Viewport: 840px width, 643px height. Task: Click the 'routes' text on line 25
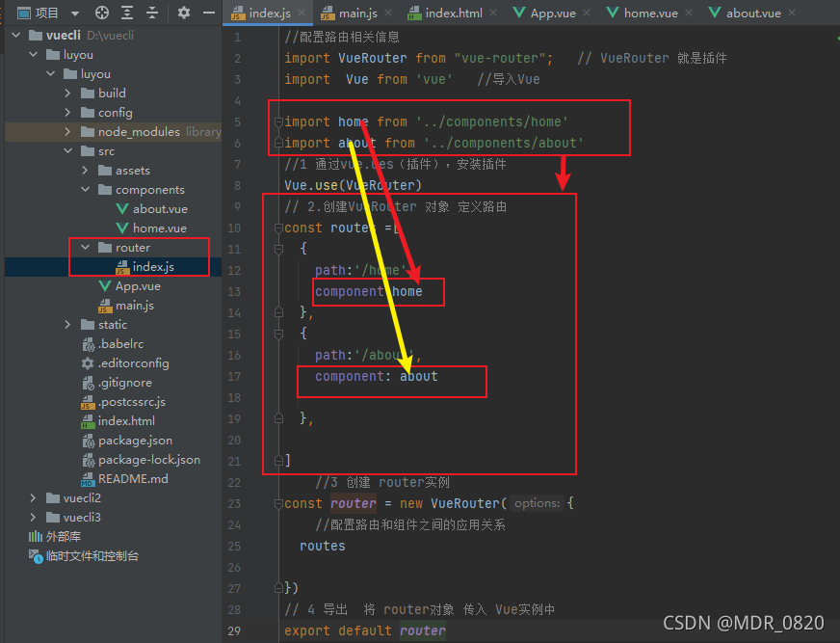point(323,546)
